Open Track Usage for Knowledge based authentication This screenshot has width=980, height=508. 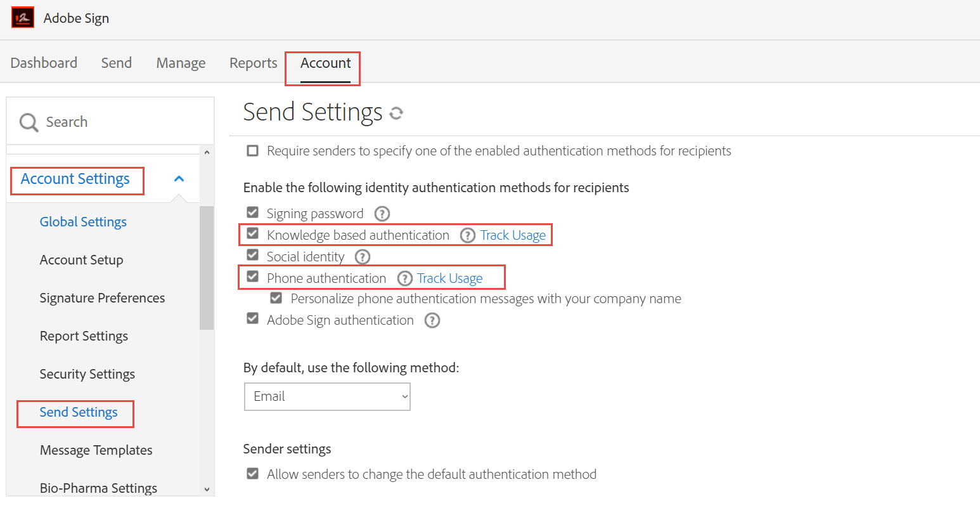pyautogui.click(x=512, y=235)
